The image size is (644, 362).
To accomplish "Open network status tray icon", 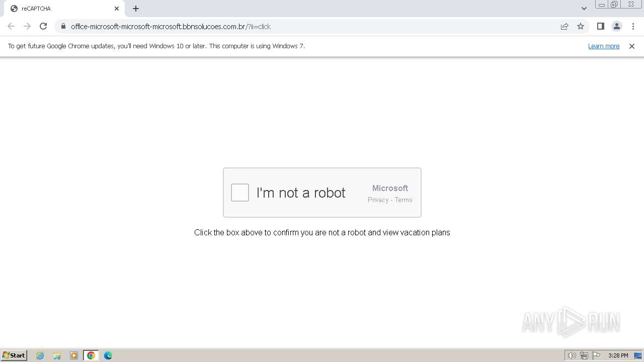I will pos(584,355).
